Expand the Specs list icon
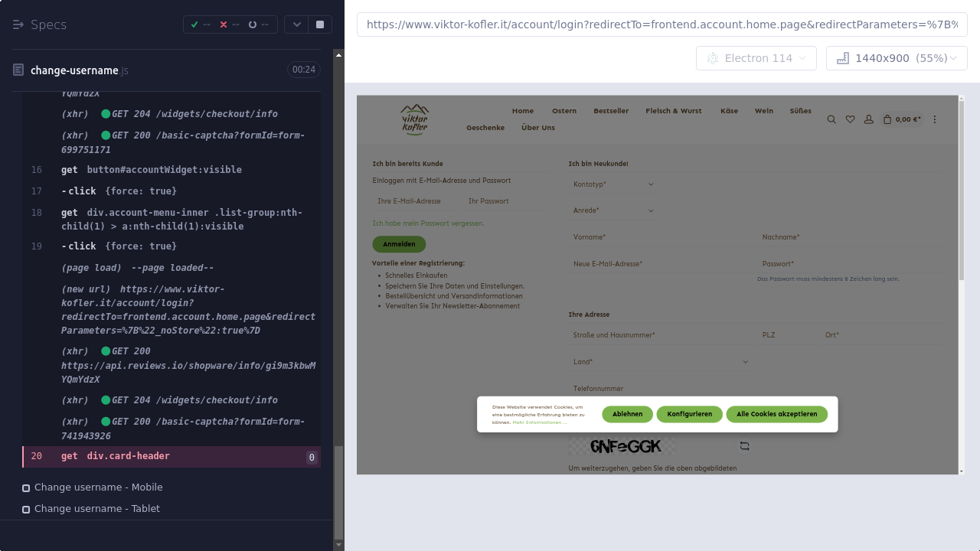 pos(18,24)
